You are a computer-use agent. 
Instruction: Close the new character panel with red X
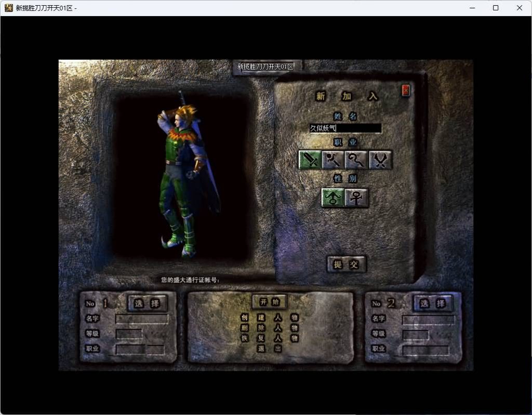click(x=406, y=90)
